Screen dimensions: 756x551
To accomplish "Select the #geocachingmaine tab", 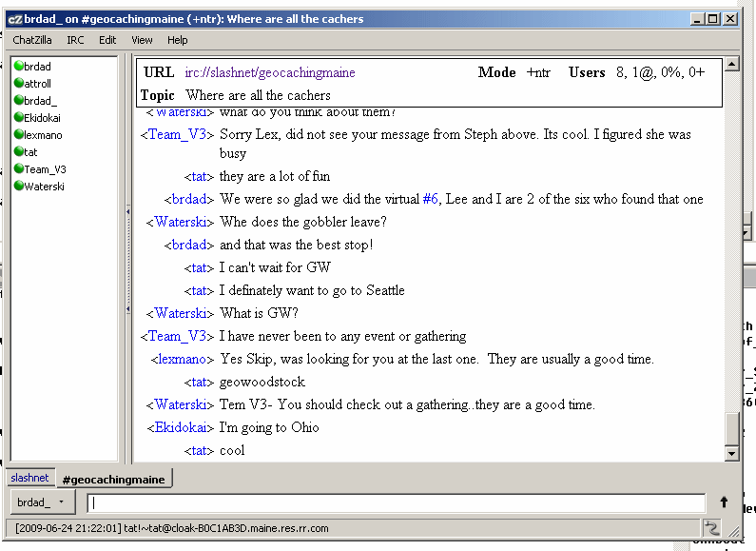I will coord(113,479).
